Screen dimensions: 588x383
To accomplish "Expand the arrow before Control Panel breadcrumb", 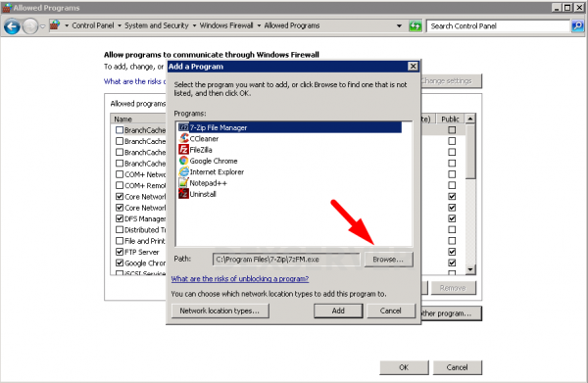I will coord(67,25).
